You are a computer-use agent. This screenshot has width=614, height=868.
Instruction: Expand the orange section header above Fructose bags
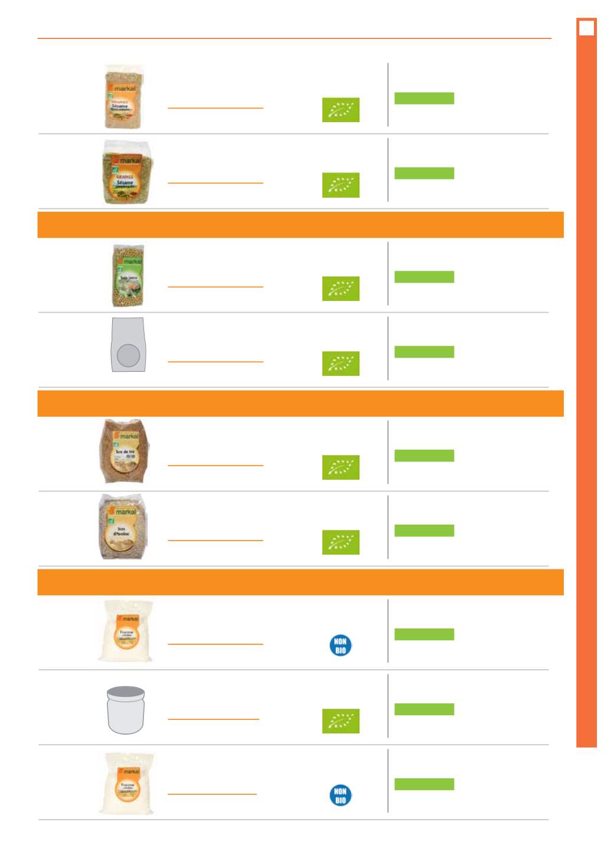click(x=301, y=582)
